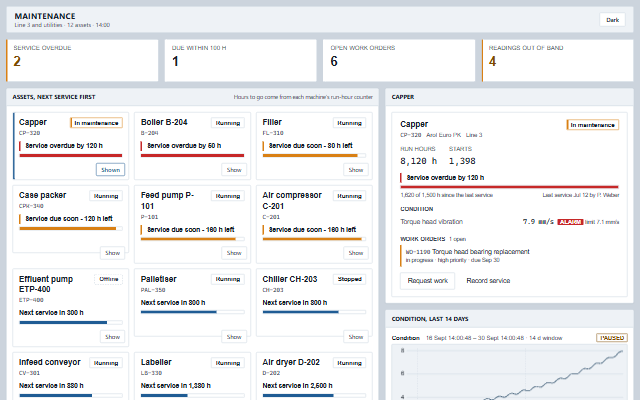Image resolution: width=640 pixels, height=400 pixels.
Task: Open the Due Within 100 H card
Action: 240,60
